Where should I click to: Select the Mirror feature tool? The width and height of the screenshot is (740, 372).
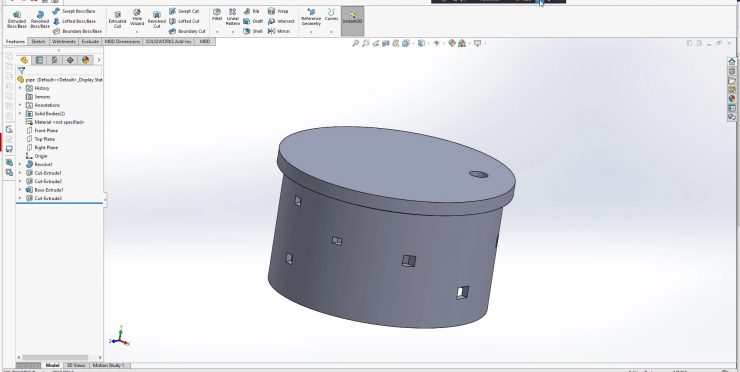(x=279, y=31)
